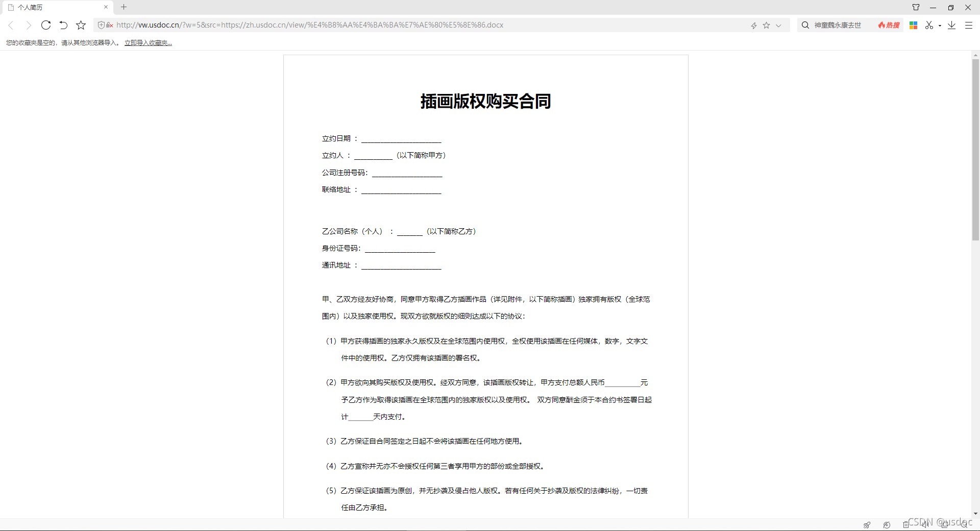Minimize the browser window

[x=933, y=7]
